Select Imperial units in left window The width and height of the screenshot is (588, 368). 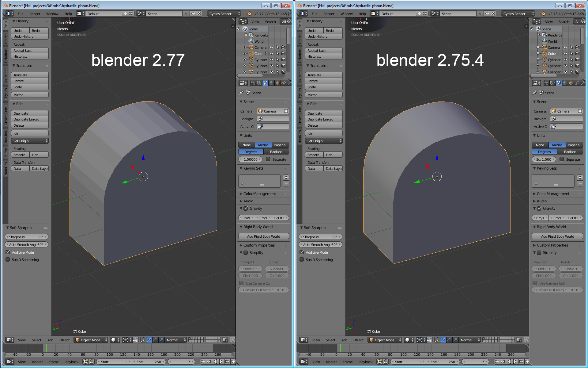[280, 145]
